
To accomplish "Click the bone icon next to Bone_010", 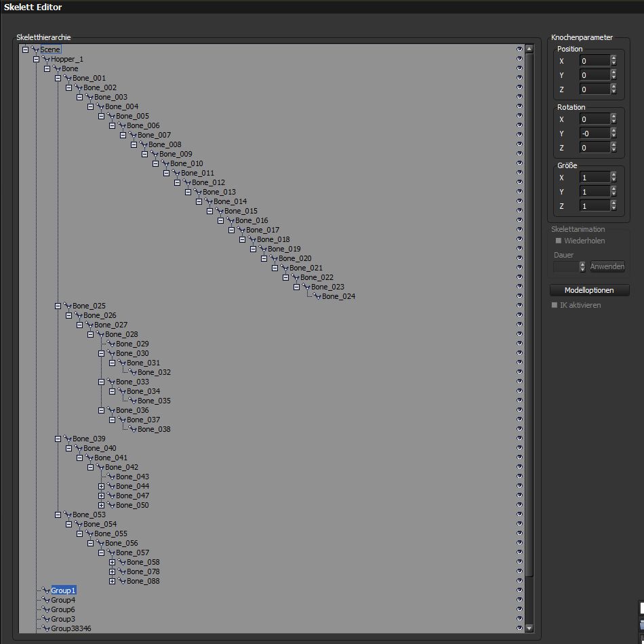I will 165,163.
